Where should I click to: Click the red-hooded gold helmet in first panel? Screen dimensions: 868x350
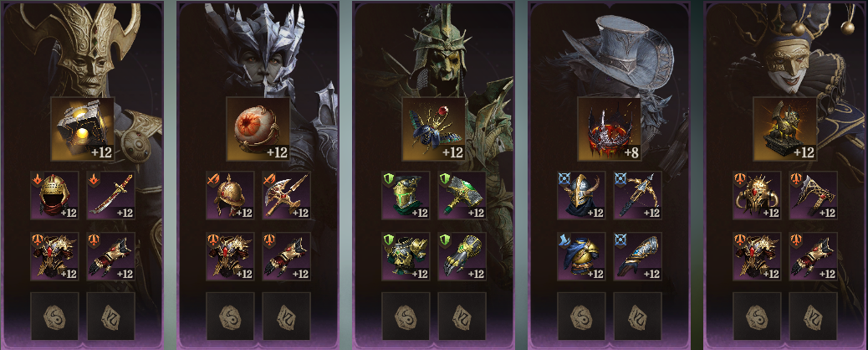tap(54, 195)
